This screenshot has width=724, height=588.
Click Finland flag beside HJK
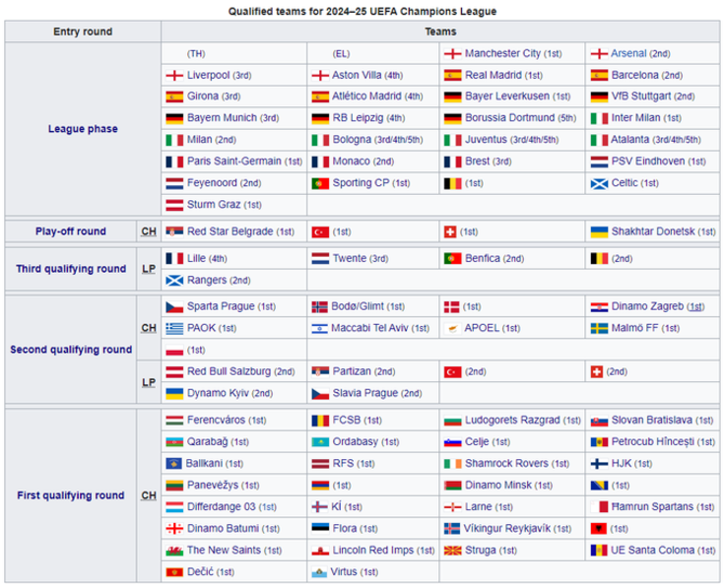(599, 464)
